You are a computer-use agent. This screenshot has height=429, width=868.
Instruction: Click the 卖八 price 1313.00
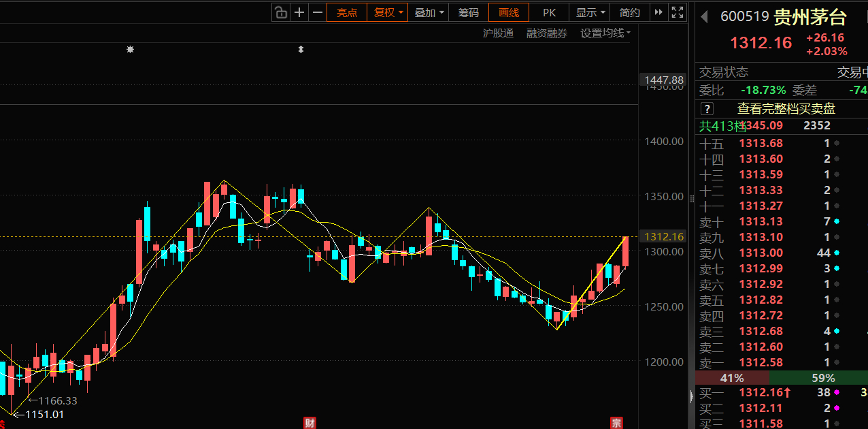(x=761, y=253)
